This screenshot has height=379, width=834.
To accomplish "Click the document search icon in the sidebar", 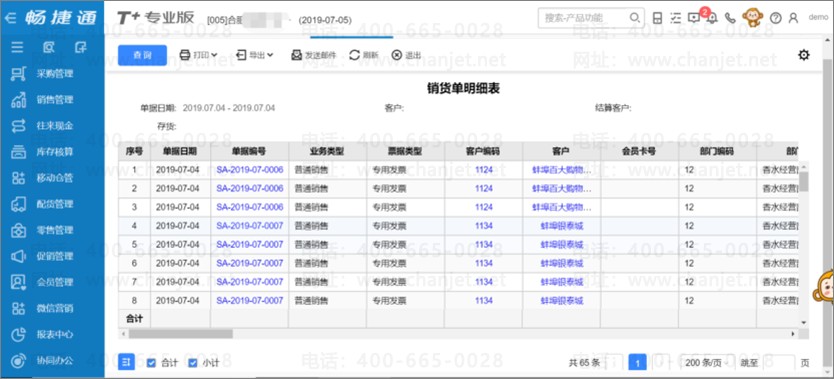I will pos(48,47).
